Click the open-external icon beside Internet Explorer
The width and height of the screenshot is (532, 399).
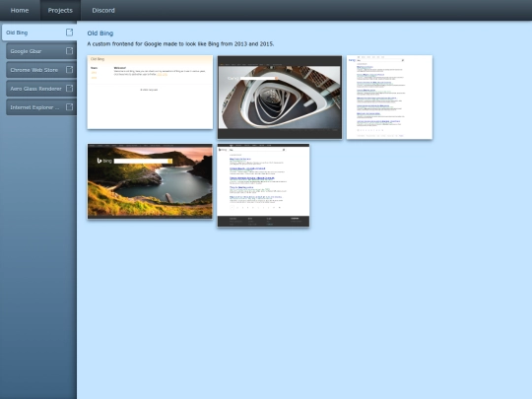pos(69,106)
